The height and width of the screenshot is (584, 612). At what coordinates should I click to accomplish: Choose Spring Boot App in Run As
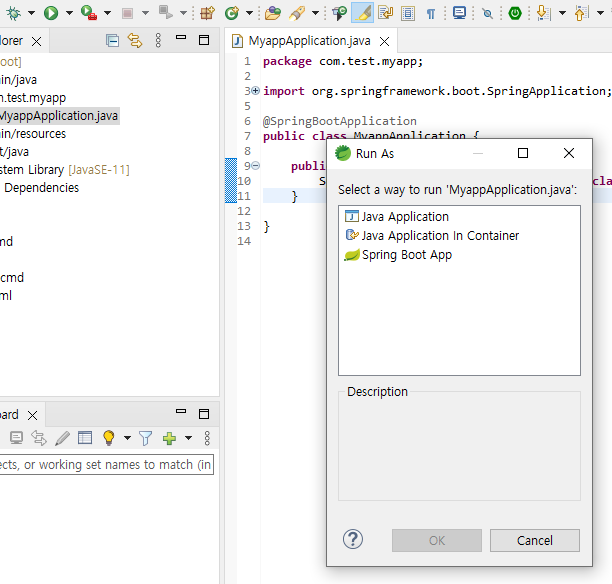pyautogui.click(x=398, y=255)
